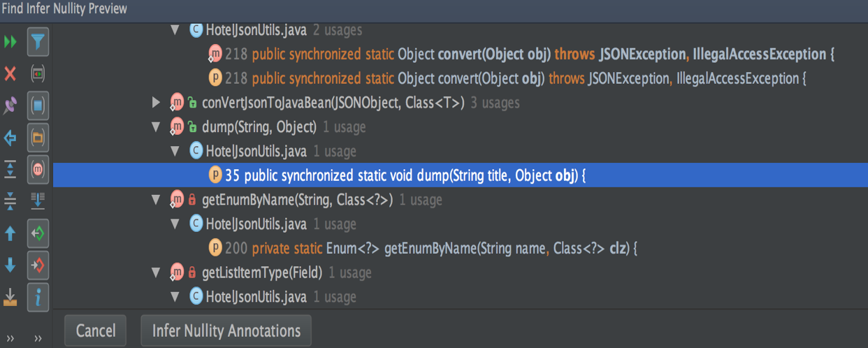Click the red X close icon
Image resolution: width=868 pixels, height=348 pixels.
tap(10, 73)
